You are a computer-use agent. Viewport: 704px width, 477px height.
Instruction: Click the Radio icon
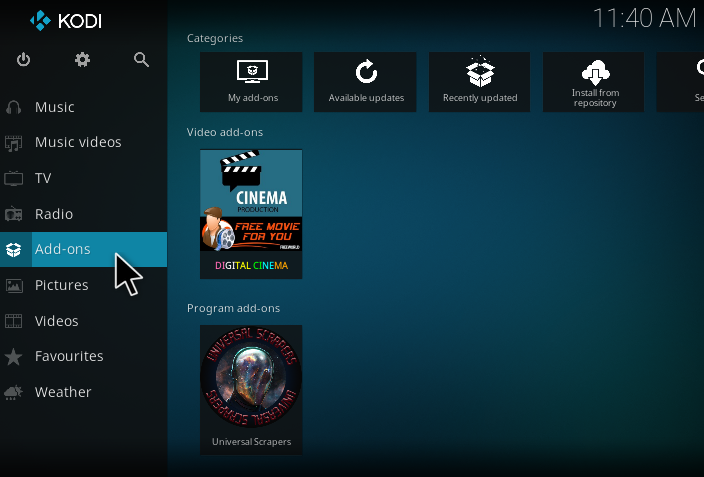point(13,214)
